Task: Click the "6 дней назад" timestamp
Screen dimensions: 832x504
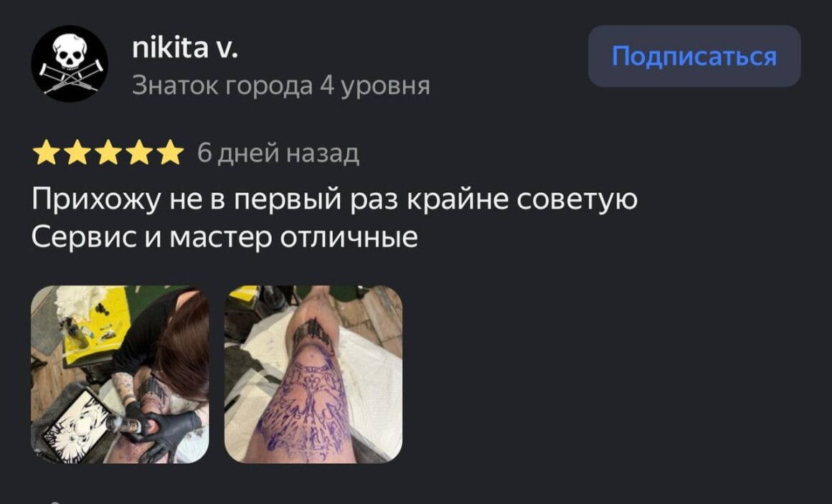Action: [x=278, y=153]
